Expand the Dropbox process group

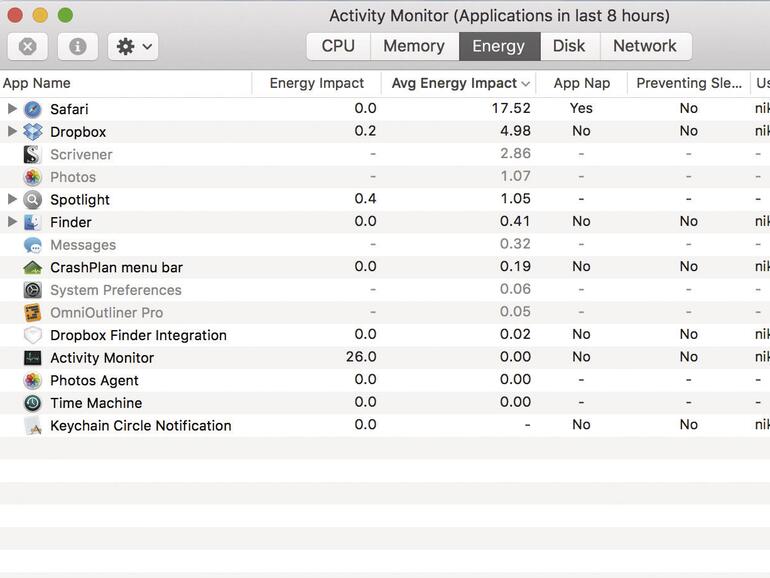[x=12, y=131]
